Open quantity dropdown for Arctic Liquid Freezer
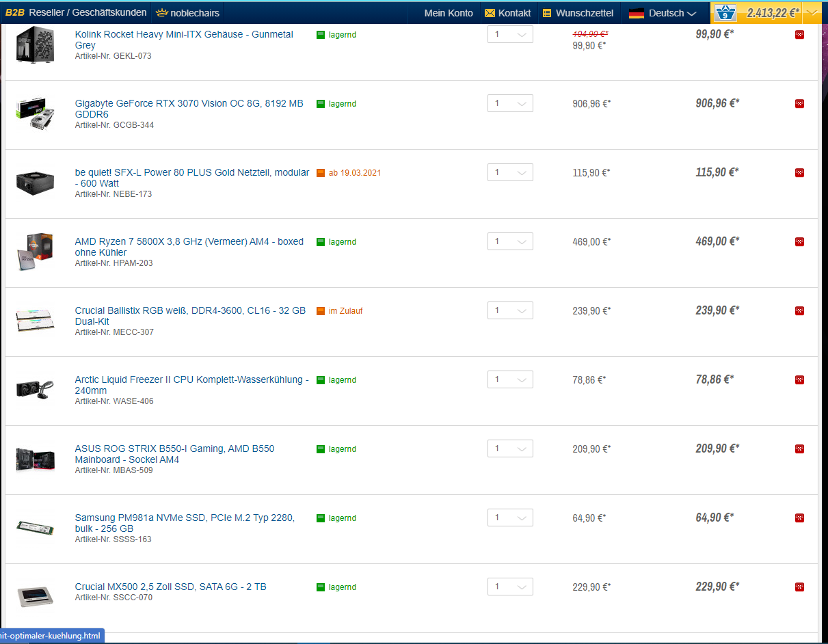This screenshot has height=644, width=828. click(x=510, y=379)
